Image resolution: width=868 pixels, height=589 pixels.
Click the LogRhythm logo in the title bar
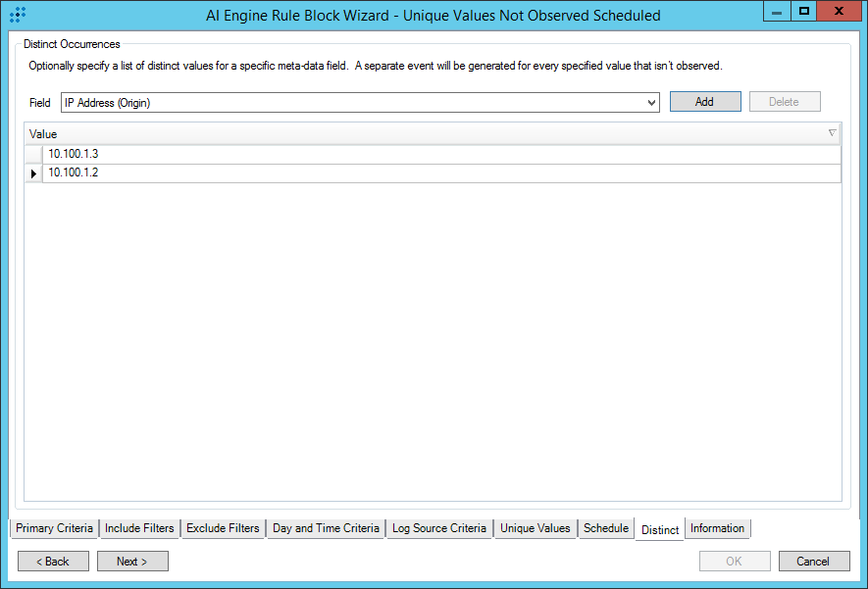click(x=17, y=15)
